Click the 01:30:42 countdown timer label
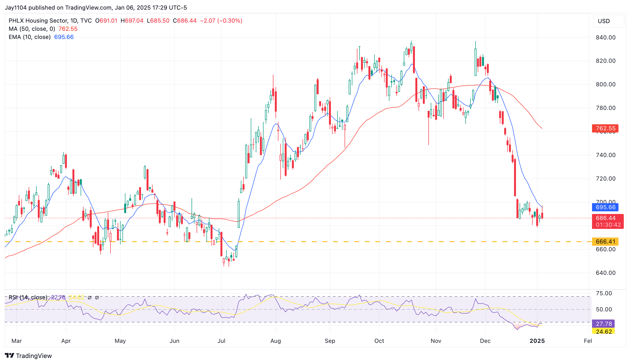Screen dimensions: 631x364 point(608,225)
